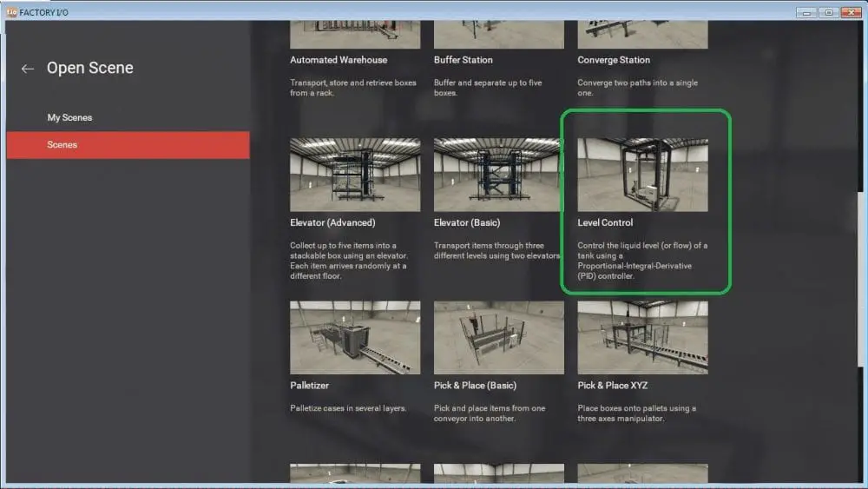Viewport: 868px width, 489px height.
Task: Click 'Buffer and separate up to five boxes' text
Action: pyautogui.click(x=488, y=88)
